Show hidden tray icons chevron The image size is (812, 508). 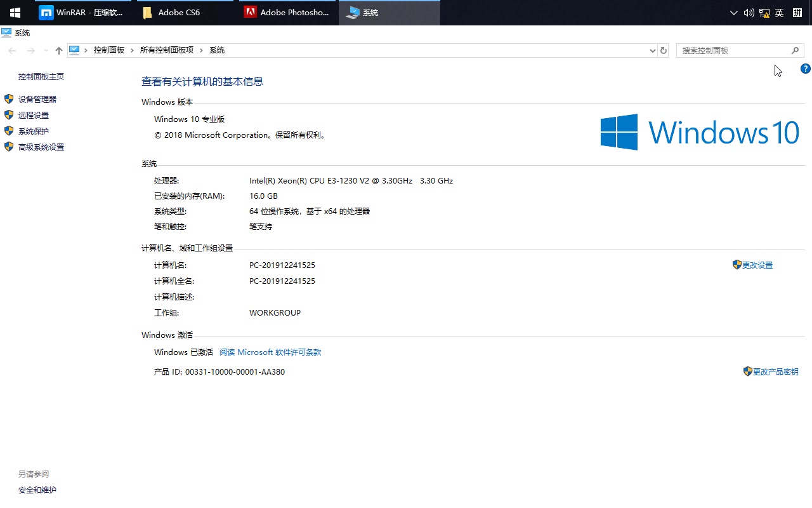(734, 13)
